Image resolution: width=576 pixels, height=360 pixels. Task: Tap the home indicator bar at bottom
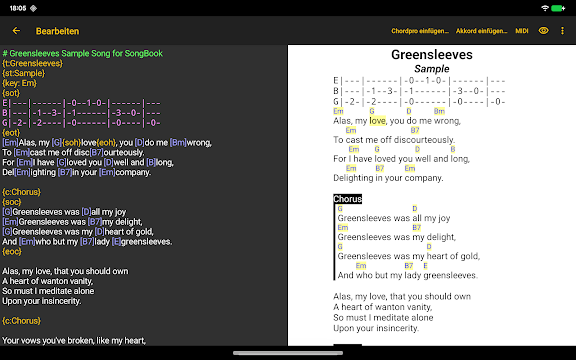pyautogui.click(x=288, y=353)
